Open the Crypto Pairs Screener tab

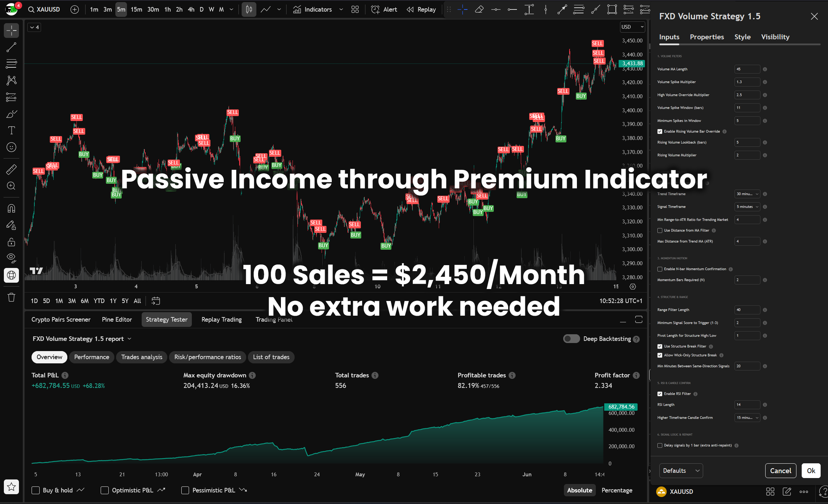tap(61, 320)
